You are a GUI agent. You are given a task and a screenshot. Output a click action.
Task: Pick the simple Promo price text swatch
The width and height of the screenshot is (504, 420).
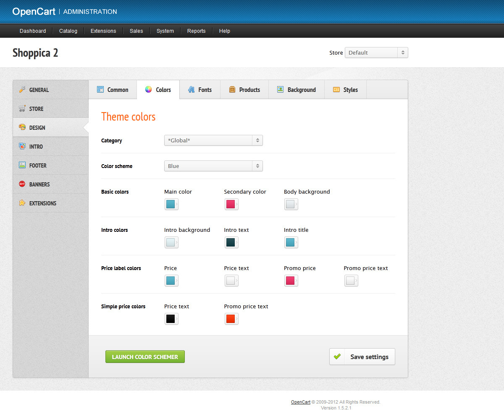click(231, 319)
